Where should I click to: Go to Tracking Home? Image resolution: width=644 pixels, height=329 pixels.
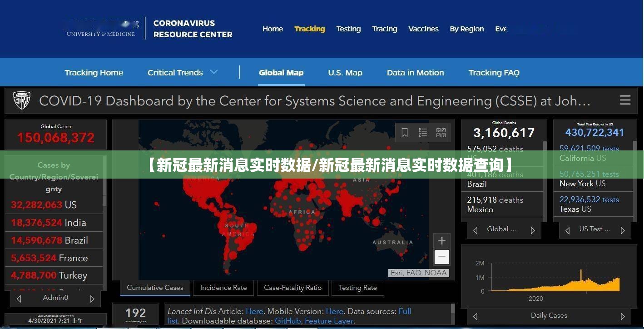[94, 72]
